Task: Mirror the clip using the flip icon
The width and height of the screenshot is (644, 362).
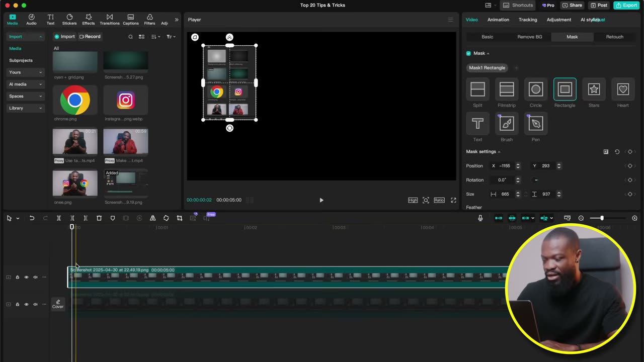Action: [x=152, y=218]
